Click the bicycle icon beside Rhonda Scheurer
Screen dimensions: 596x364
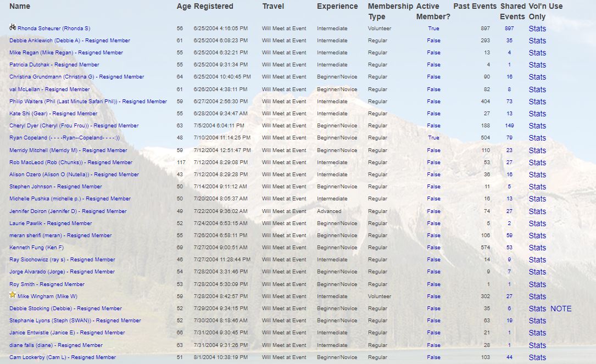pyautogui.click(x=13, y=27)
